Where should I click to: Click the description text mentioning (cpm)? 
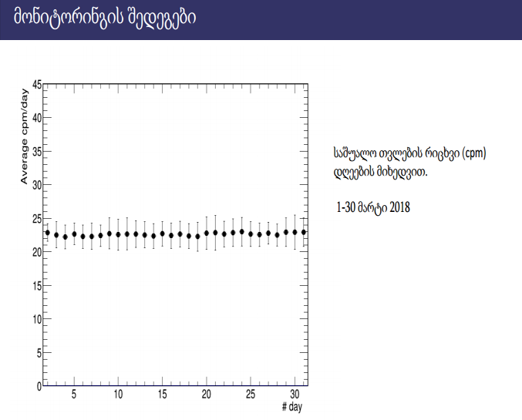pyautogui.click(x=409, y=154)
